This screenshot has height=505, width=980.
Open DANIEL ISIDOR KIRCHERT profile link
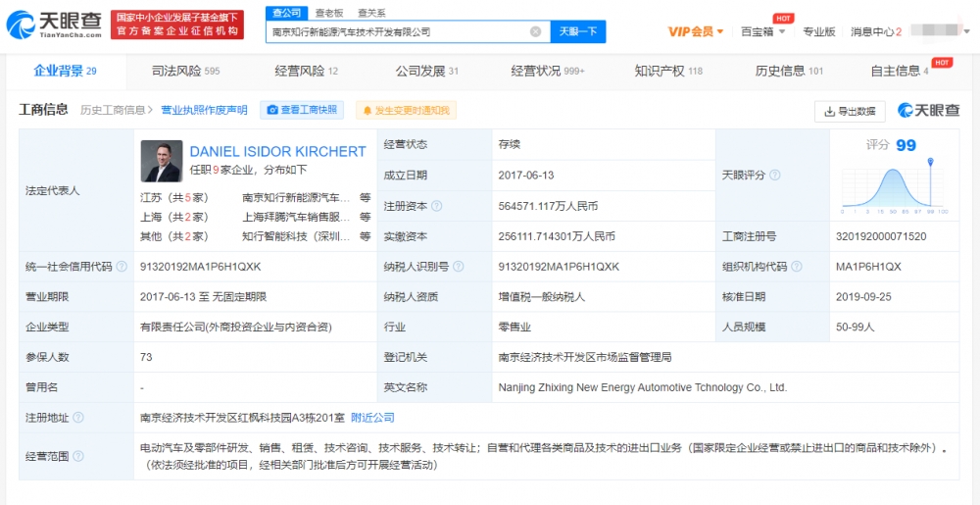click(x=277, y=151)
